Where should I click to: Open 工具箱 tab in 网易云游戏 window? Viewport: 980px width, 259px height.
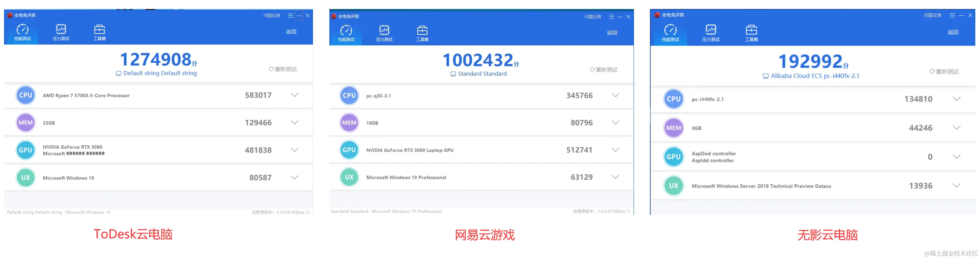click(x=422, y=33)
